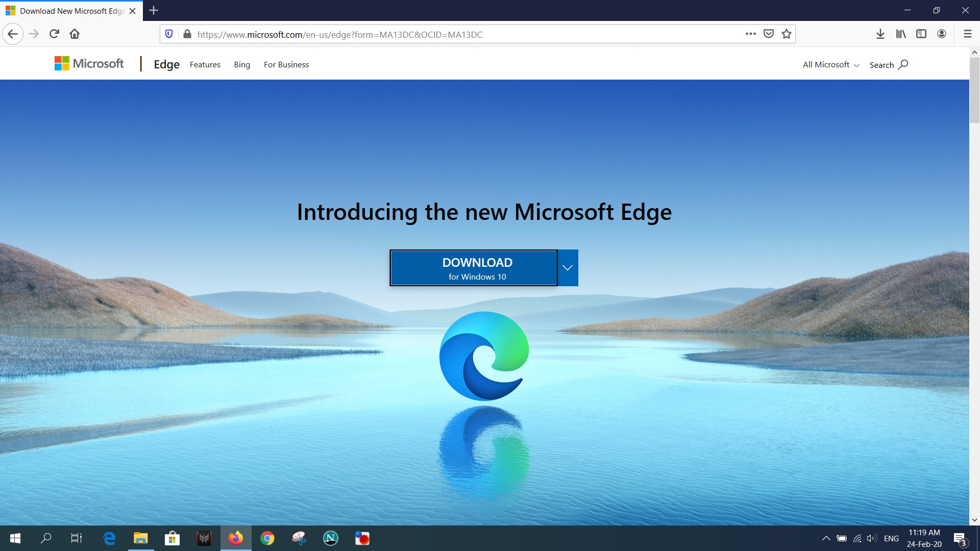This screenshot has width=980, height=551.
Task: Open Windows taskbar search
Action: click(46, 538)
